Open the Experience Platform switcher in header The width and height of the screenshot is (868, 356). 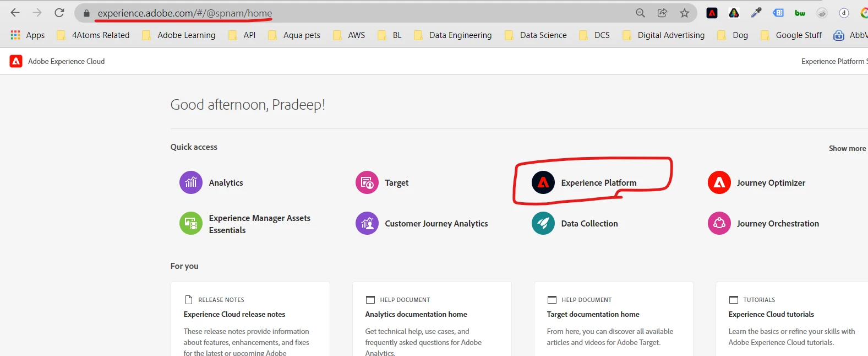coord(834,61)
